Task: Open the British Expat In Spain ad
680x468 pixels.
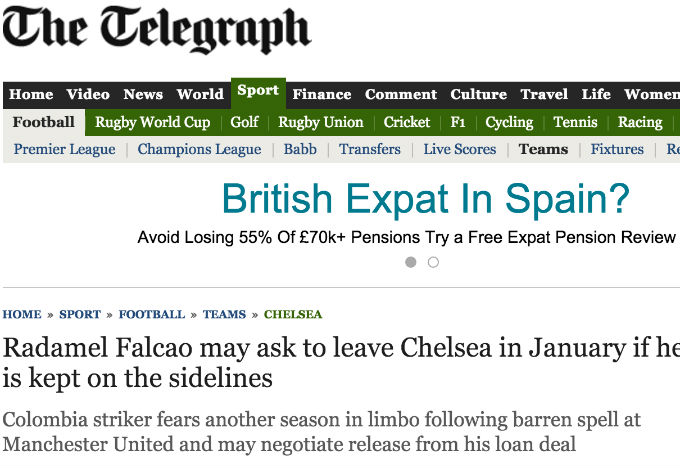Action: pos(425,199)
